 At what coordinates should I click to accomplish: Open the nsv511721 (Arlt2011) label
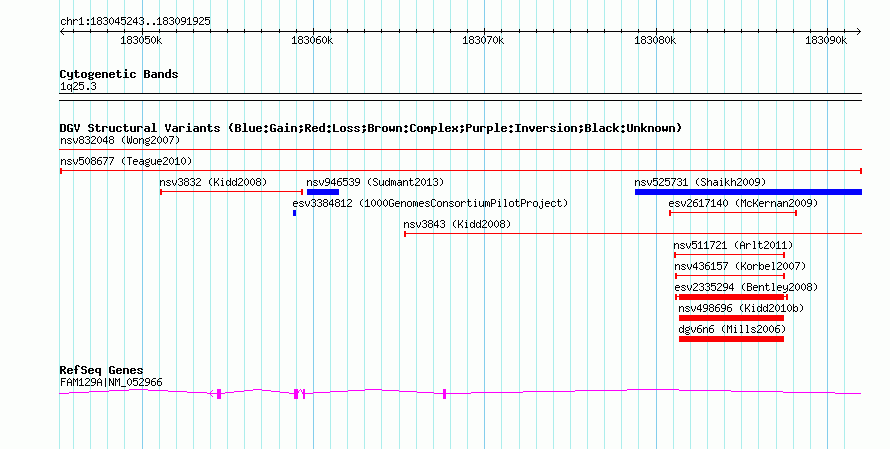(x=733, y=245)
